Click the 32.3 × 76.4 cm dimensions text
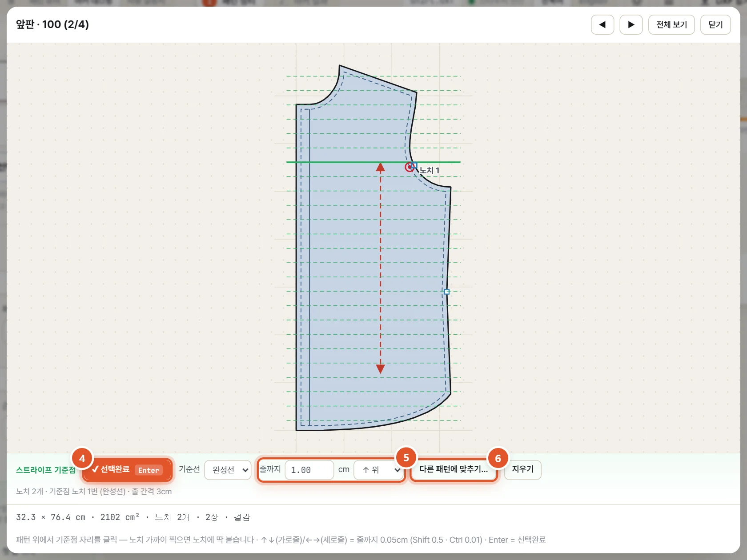The height and width of the screenshot is (560, 747). point(51,517)
